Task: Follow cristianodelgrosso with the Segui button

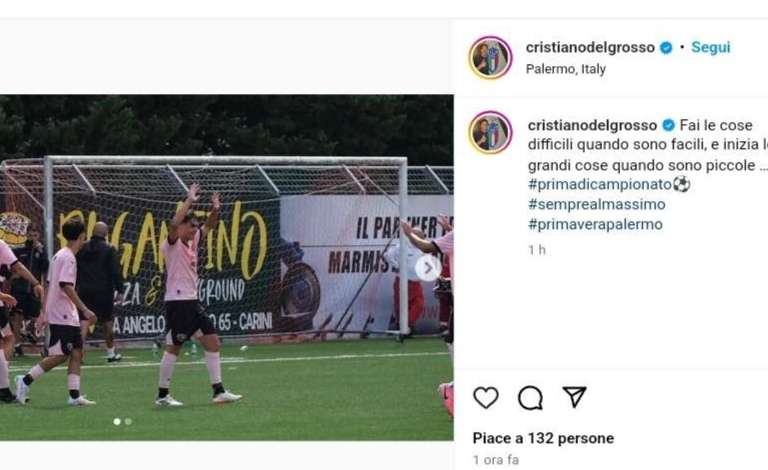Action: coord(710,47)
